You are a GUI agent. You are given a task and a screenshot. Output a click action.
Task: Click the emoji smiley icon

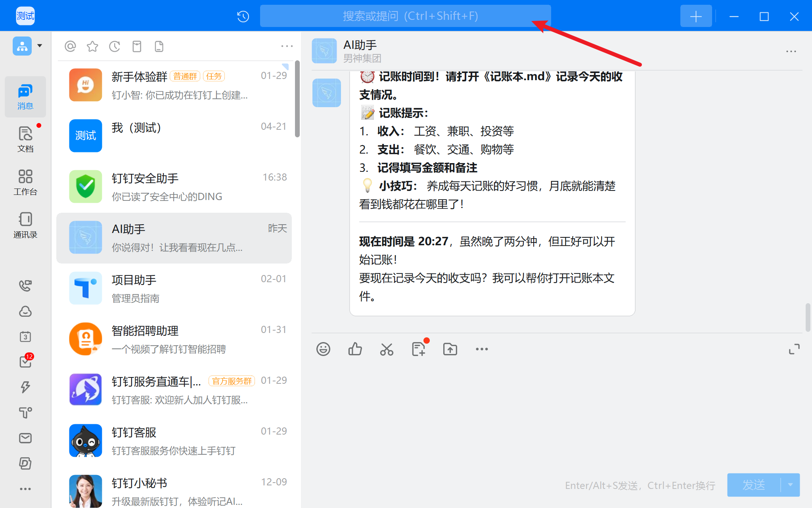323,349
